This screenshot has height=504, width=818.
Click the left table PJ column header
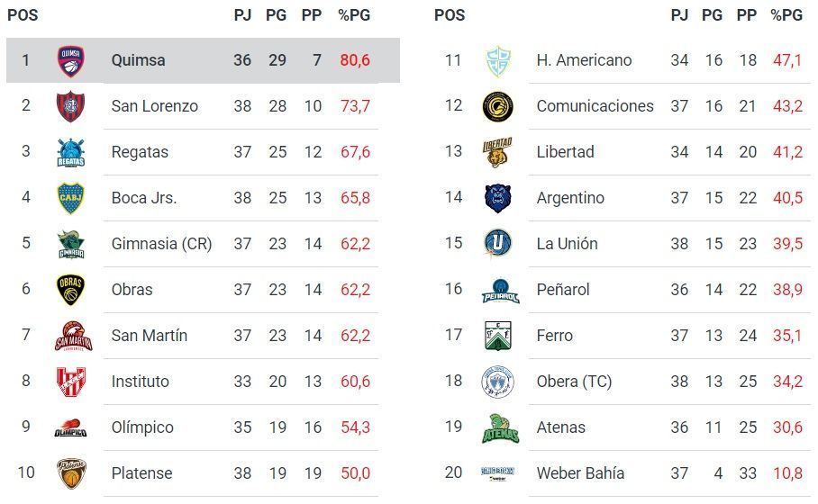point(242,15)
